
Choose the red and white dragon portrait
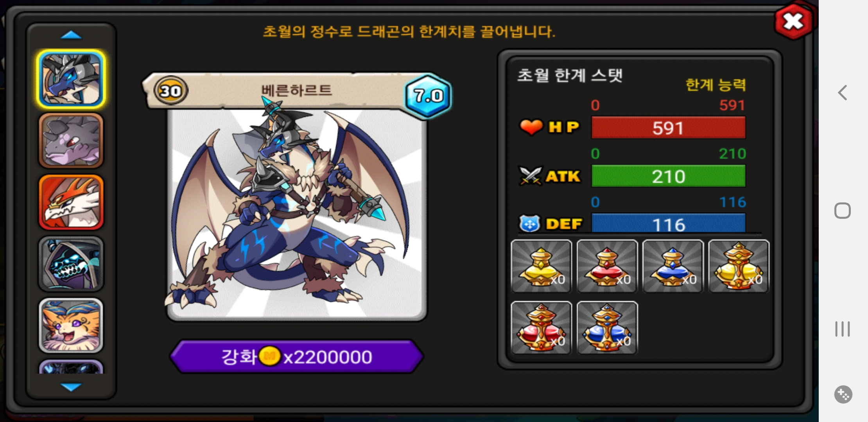coord(71,202)
